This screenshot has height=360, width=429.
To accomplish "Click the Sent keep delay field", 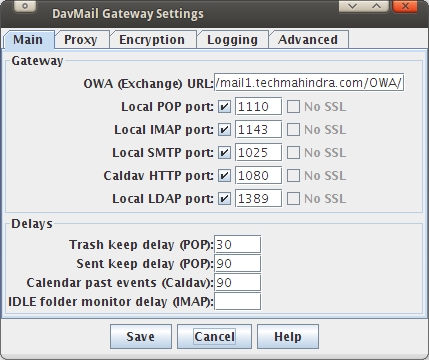I will tap(237, 264).
